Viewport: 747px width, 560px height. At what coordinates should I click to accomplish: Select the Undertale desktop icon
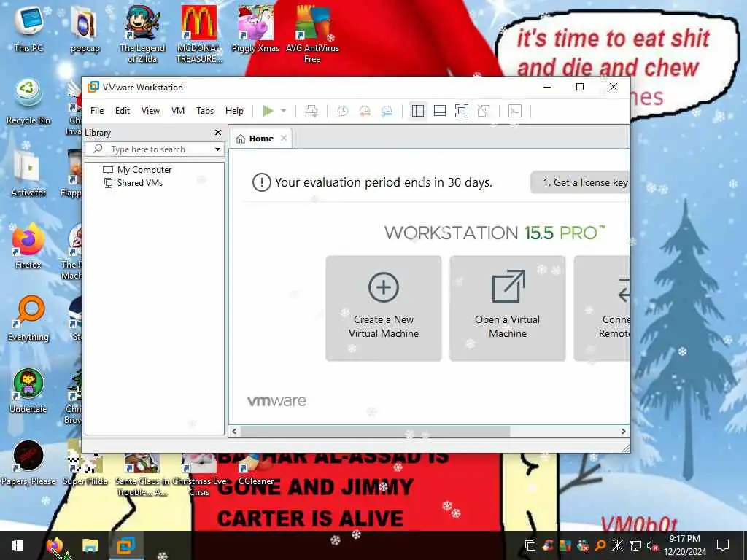28,391
